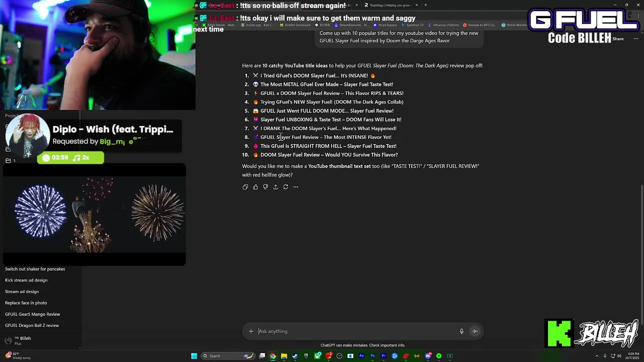
Task: Open the Stripe Express bookmark
Action: (385, 25)
